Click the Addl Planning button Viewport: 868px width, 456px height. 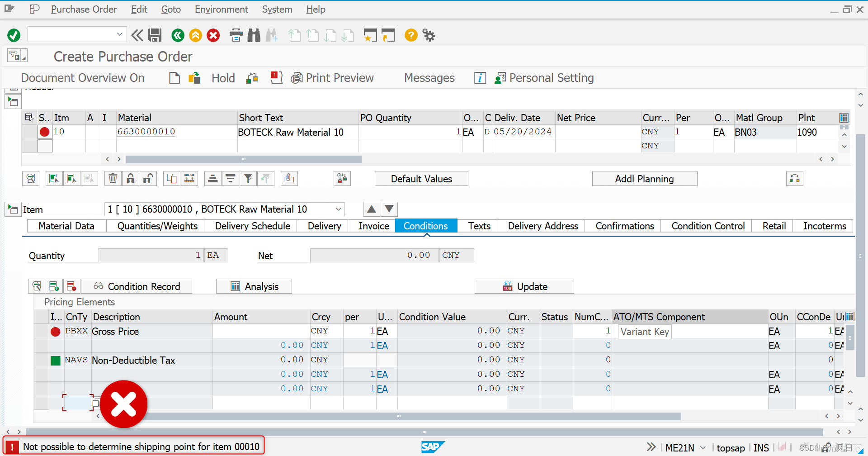pos(644,179)
